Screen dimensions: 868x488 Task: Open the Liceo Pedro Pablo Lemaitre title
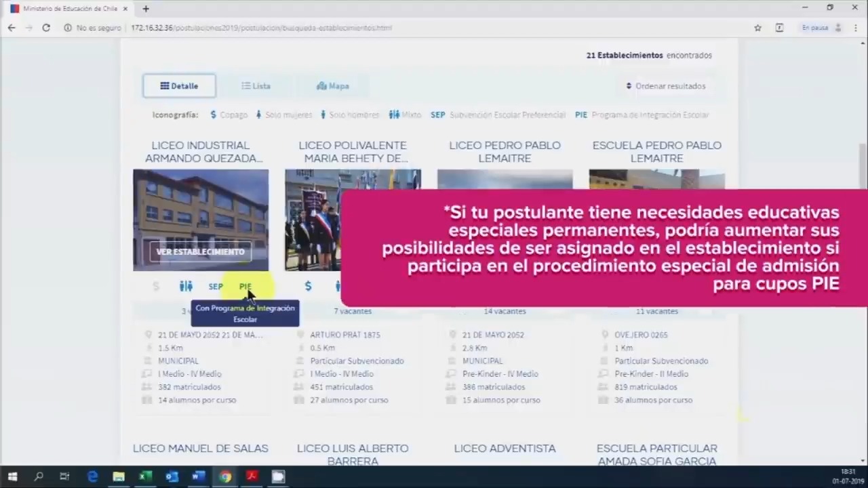[505, 152]
